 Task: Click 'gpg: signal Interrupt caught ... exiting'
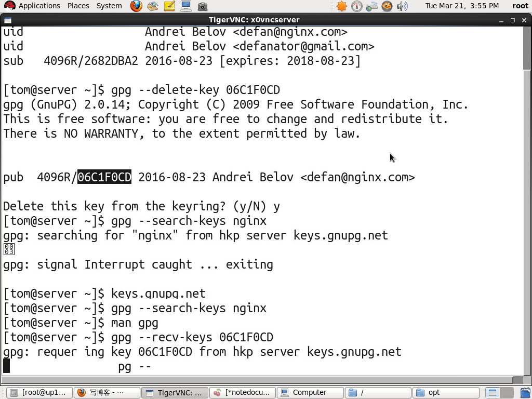click(x=138, y=264)
